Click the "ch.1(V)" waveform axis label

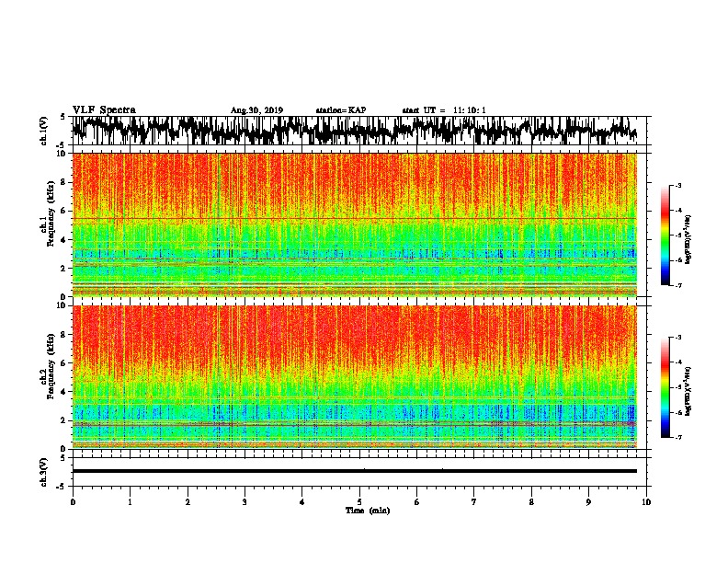(43, 131)
